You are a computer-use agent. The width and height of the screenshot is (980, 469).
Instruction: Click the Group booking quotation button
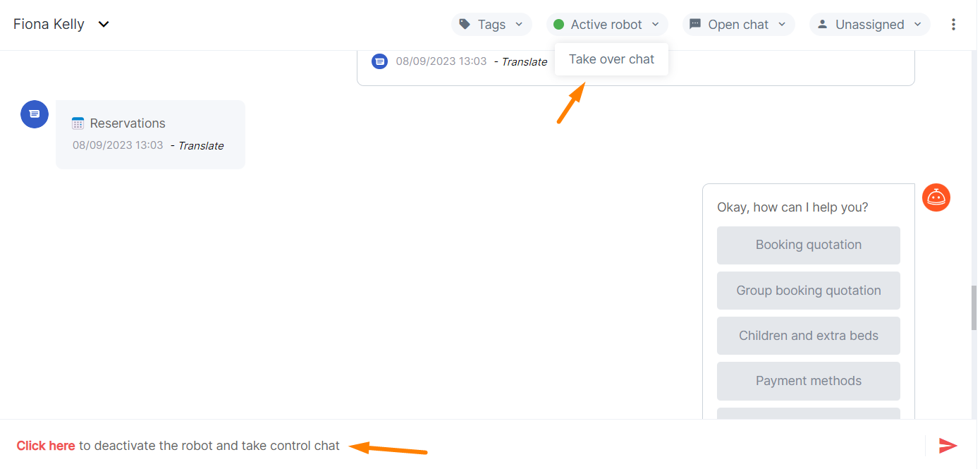809,291
